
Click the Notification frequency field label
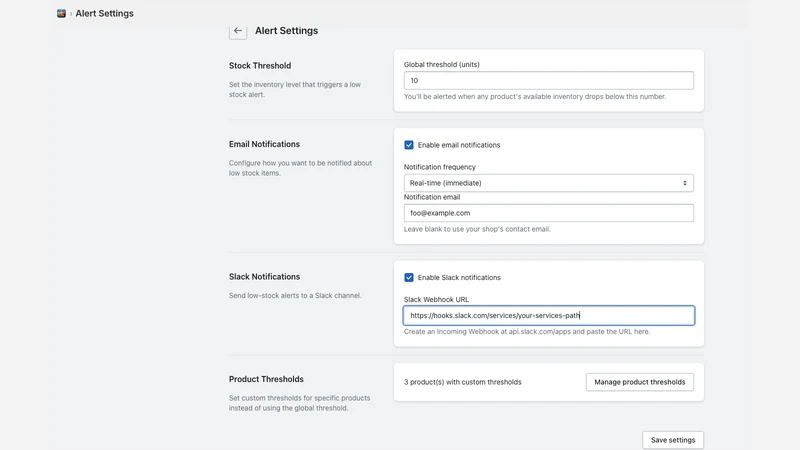click(439, 167)
